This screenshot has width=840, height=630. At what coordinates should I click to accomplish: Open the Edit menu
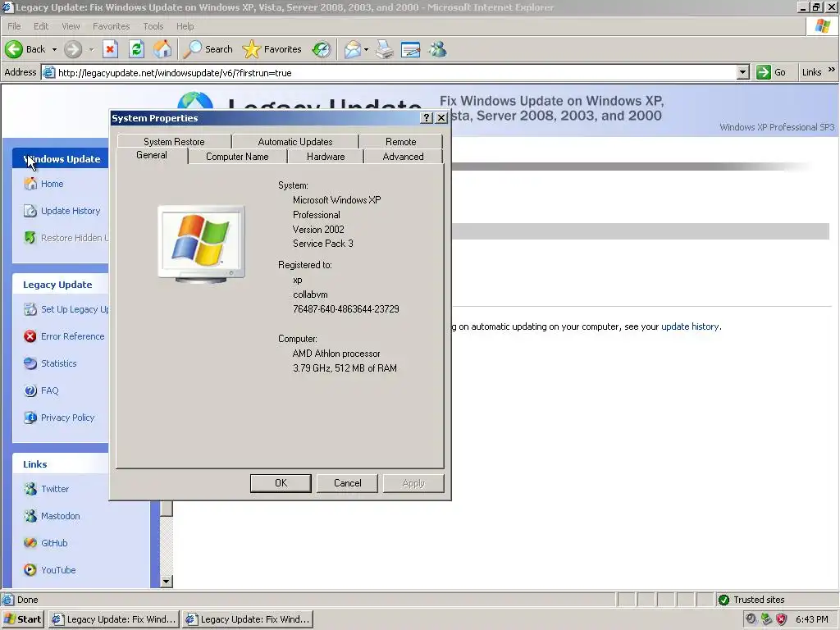(41, 26)
